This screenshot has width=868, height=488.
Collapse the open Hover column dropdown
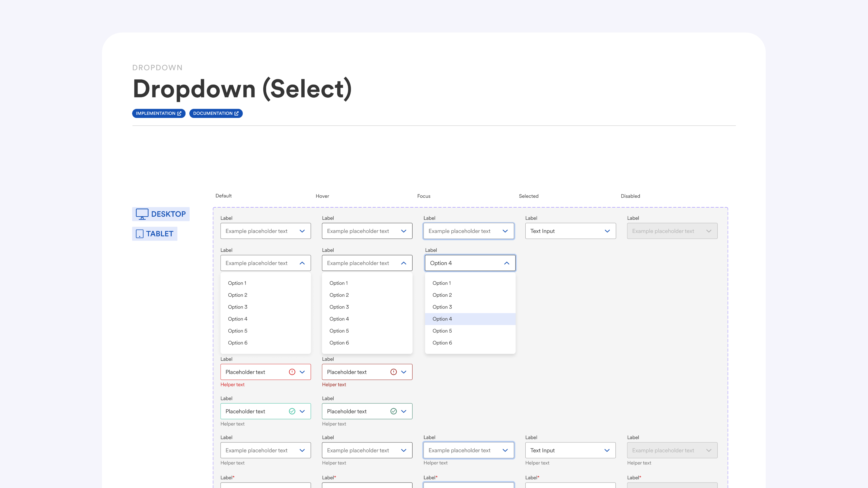[x=403, y=263]
